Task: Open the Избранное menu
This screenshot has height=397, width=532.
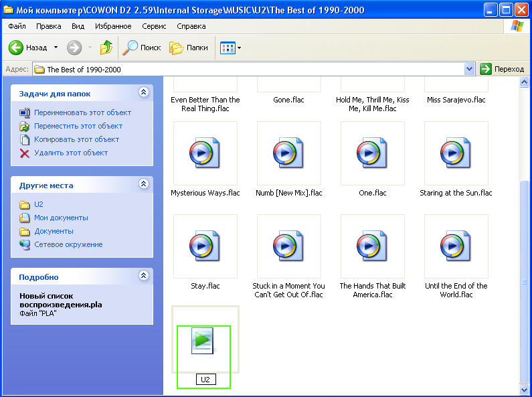Action: click(113, 26)
